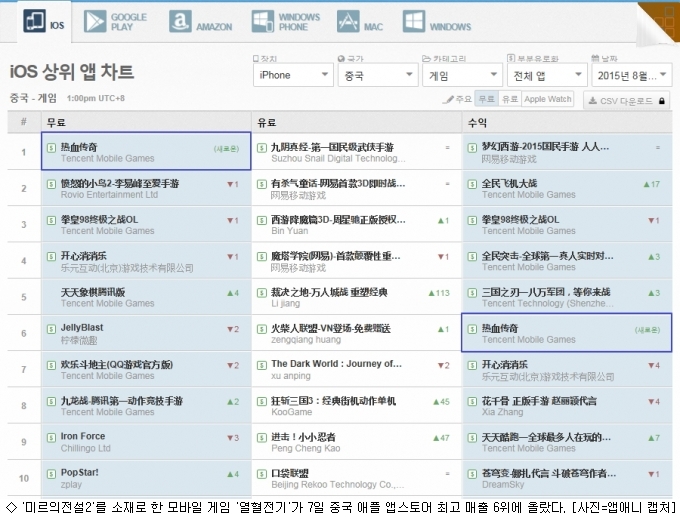The width and height of the screenshot is (680, 519).
Task: Click the Mac App Store icon
Action: point(348,21)
